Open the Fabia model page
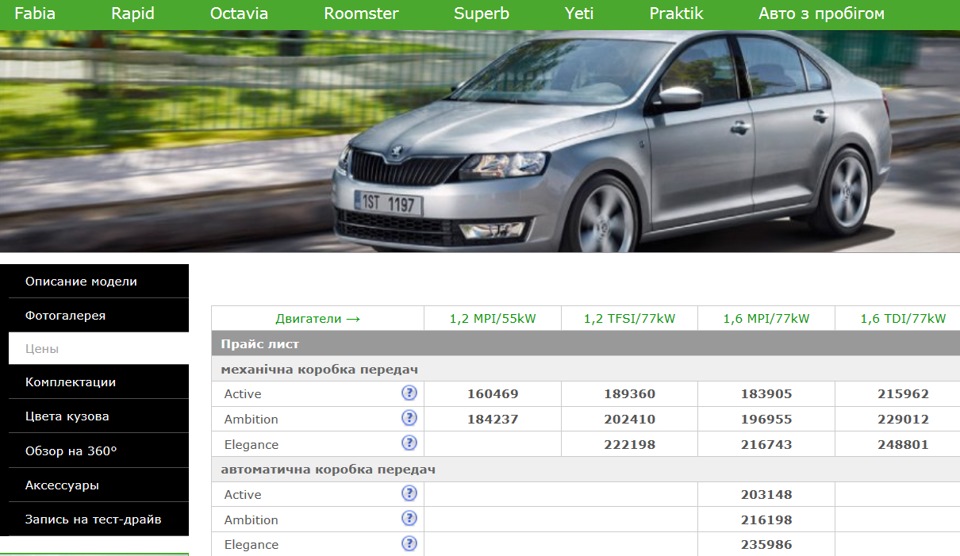This screenshot has height=556, width=960. 35,13
